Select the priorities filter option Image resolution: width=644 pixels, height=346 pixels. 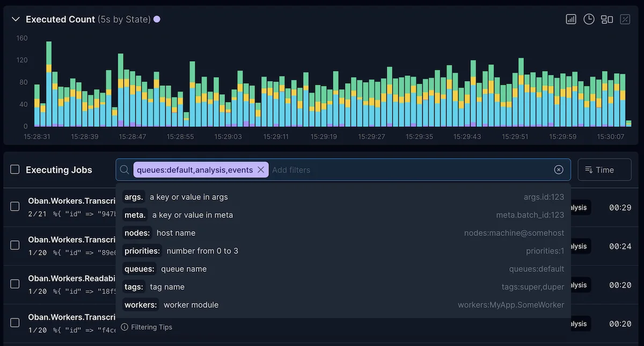click(142, 251)
